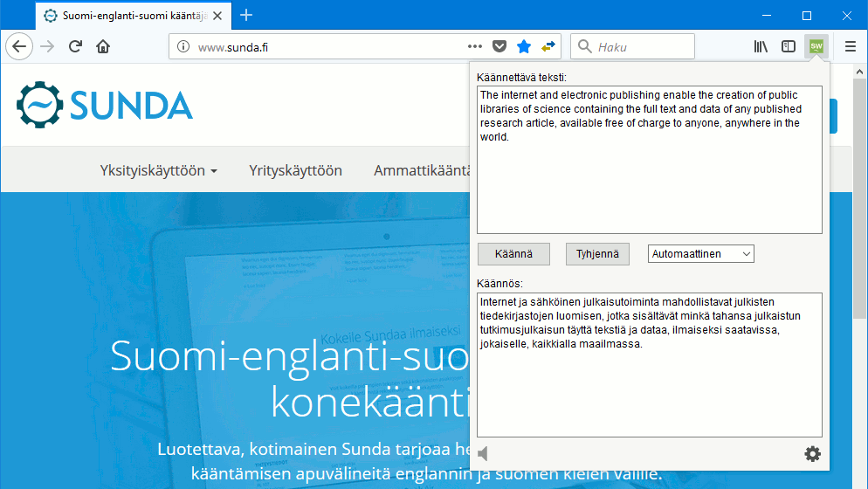Screen dimensions: 868x489
Task: Click into the Käännös output box
Action: click(650, 365)
